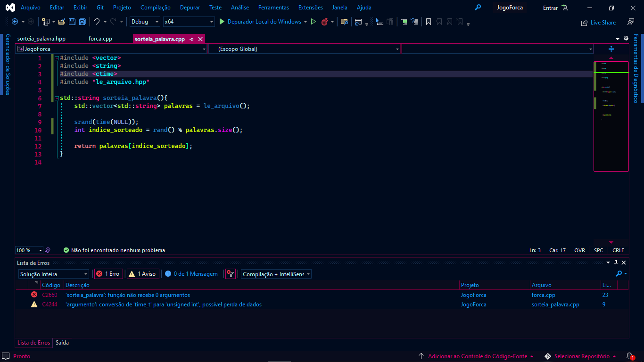The width and height of the screenshot is (644, 362).
Task: Click the bookmark icon in toolbar
Action: pyautogui.click(x=429, y=22)
